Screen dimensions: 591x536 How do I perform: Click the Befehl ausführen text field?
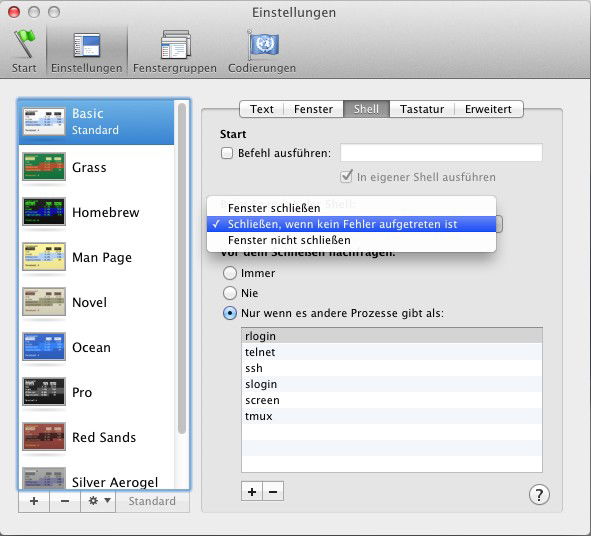point(441,153)
